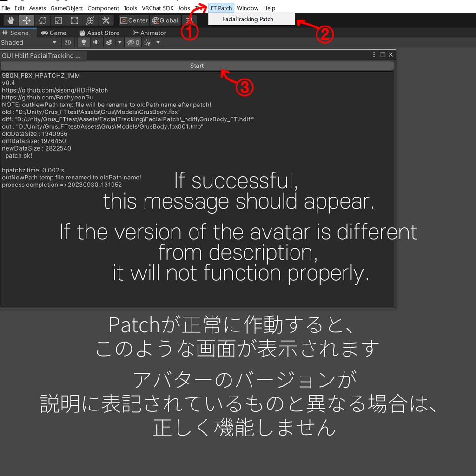Select the Rotate tool
This screenshot has height=476, width=476.
43,20
